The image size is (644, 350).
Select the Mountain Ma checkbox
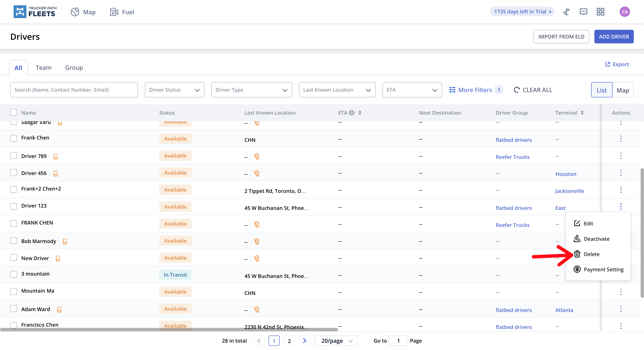pos(13,291)
